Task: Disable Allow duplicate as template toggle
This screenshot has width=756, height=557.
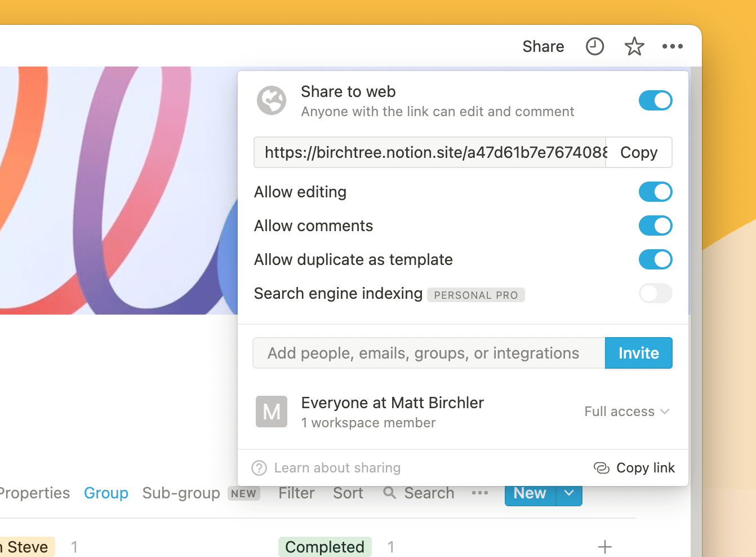Action: (656, 259)
